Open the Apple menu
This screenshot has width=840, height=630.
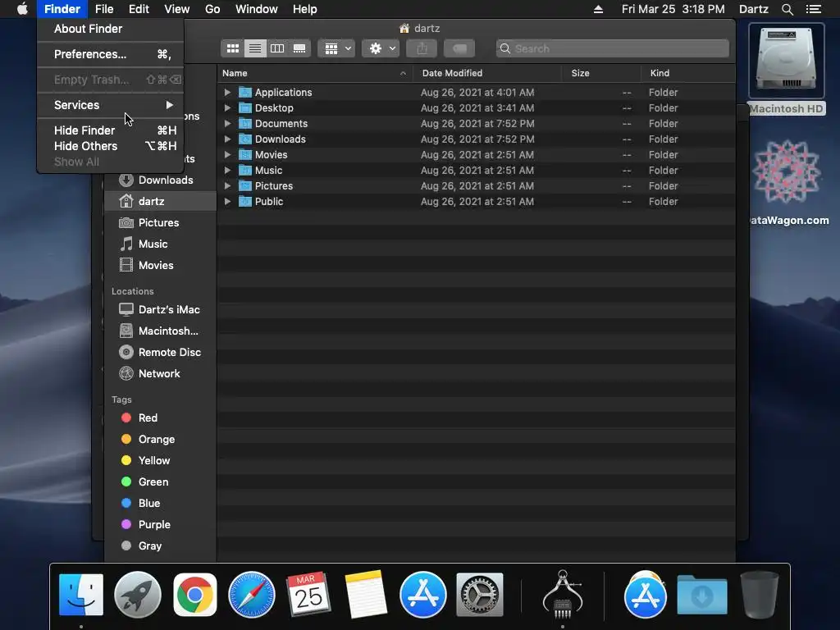[22, 9]
